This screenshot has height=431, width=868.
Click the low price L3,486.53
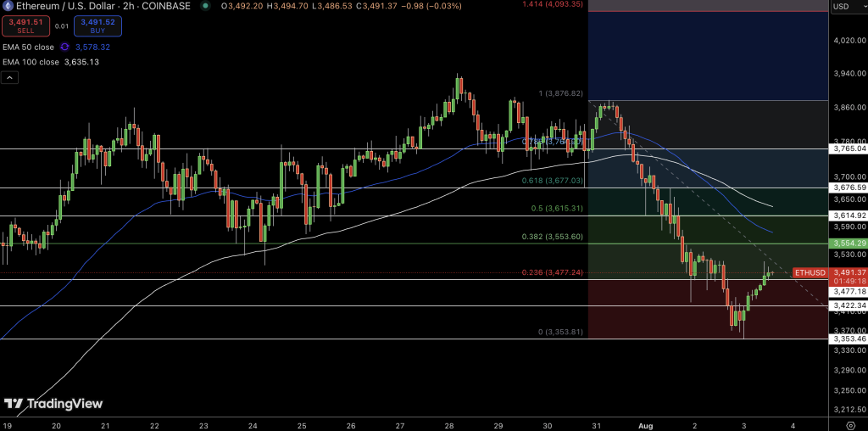[333, 6]
